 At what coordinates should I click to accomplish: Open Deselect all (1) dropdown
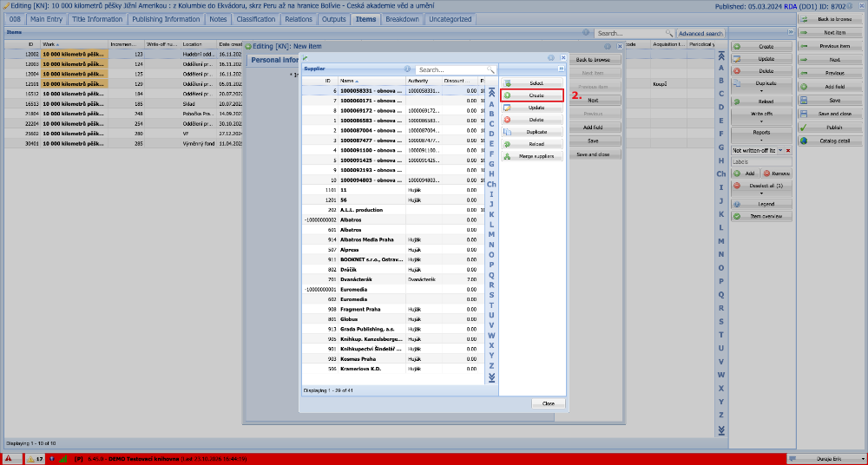[762, 188]
